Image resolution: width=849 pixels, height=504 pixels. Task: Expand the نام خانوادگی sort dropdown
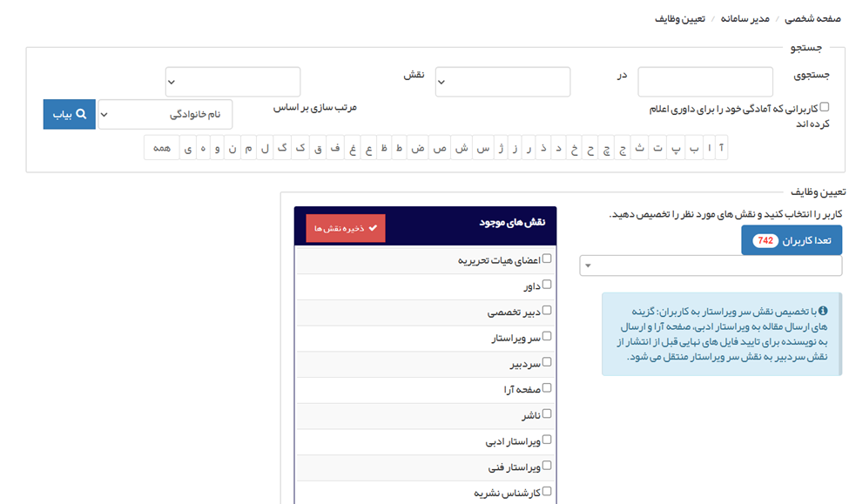(x=165, y=114)
